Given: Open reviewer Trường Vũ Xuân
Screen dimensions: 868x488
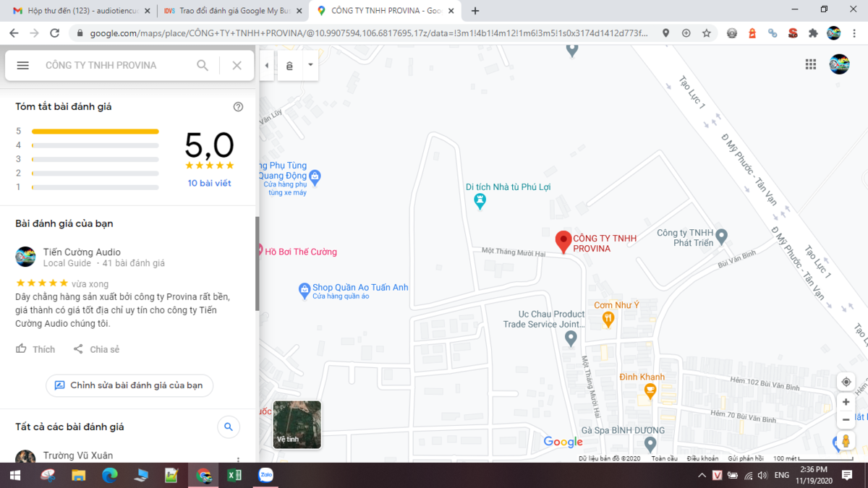Looking at the screenshot, I should pos(77,456).
